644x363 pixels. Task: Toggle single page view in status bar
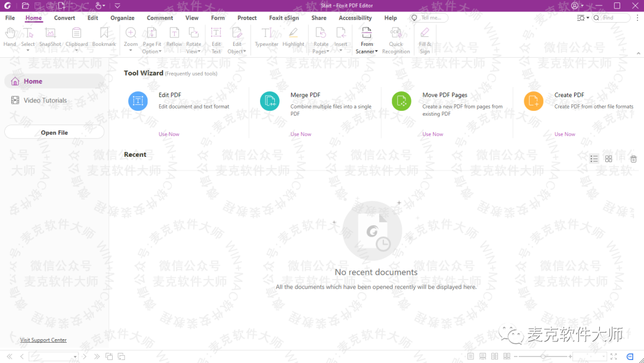470,356
